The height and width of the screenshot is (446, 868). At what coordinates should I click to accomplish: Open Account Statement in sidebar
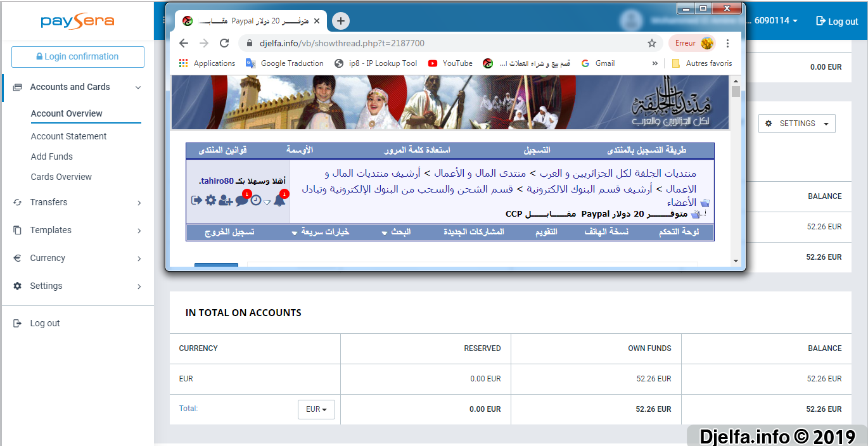click(68, 136)
